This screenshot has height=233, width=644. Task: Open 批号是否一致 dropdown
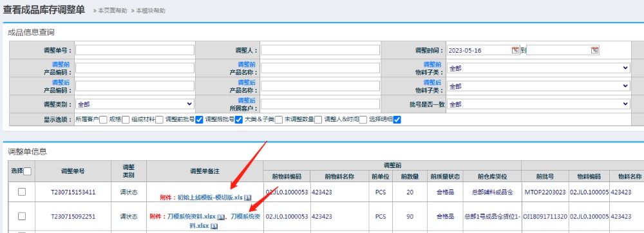click(x=538, y=104)
